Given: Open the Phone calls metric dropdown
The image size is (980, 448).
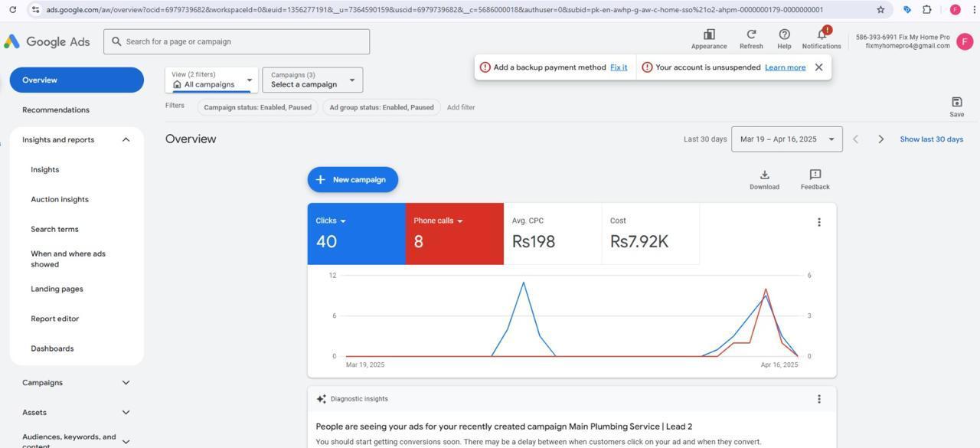Looking at the screenshot, I should pos(459,221).
